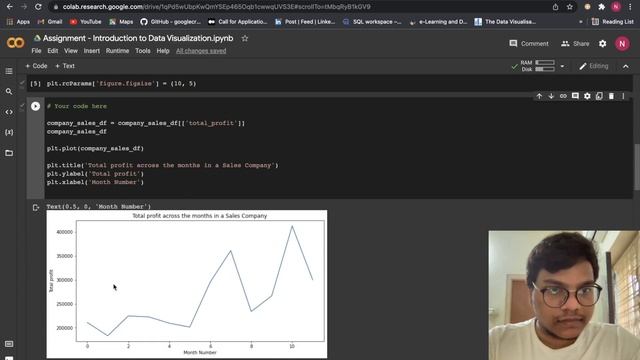Screen dimensions: 640x360
Task: Show more bookmarks overflow arrow
Action: (x=580, y=22)
